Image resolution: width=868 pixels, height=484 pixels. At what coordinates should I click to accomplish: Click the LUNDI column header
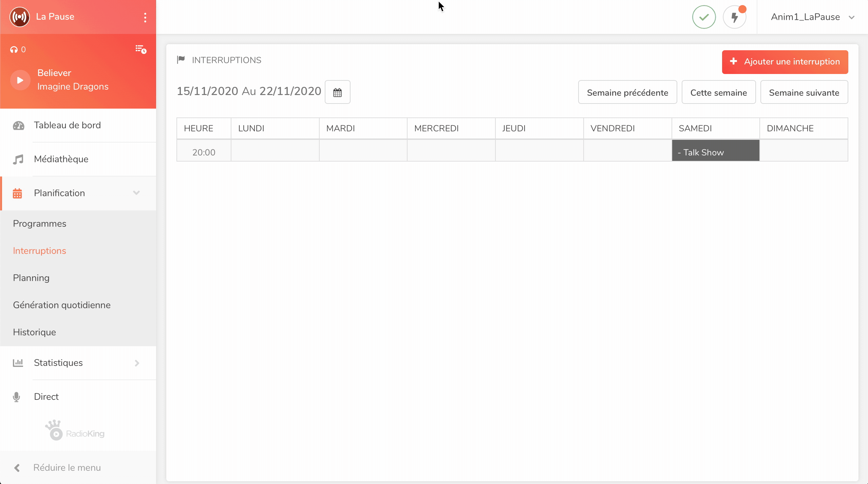coord(275,128)
